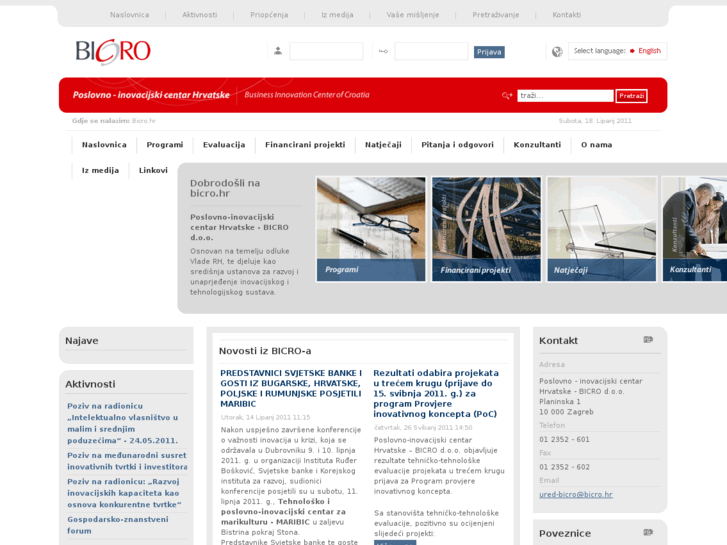Viewport: 727px width, 545px height.
Task: Click Bicro.hr breadcrumb link
Action: (x=143, y=121)
